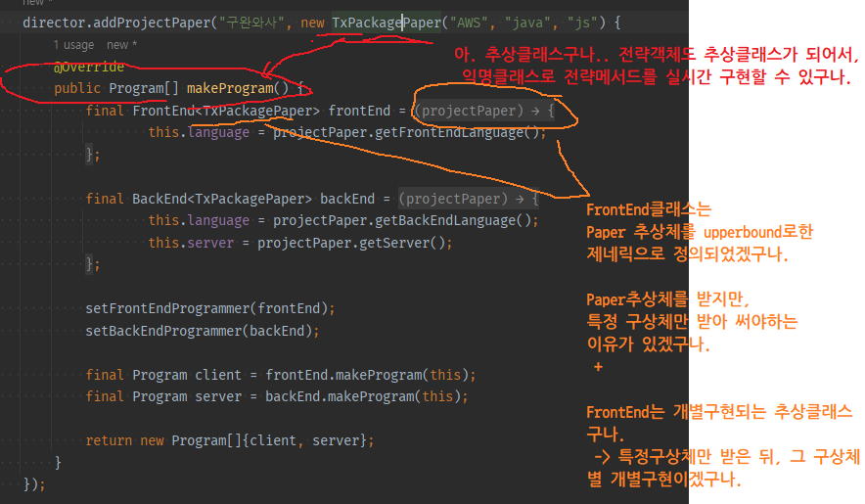Viewport: 865px width, 504px height.
Task: Click the "new" keyword before TxPackagePaper constructor
Action: pyautogui.click(x=312, y=23)
